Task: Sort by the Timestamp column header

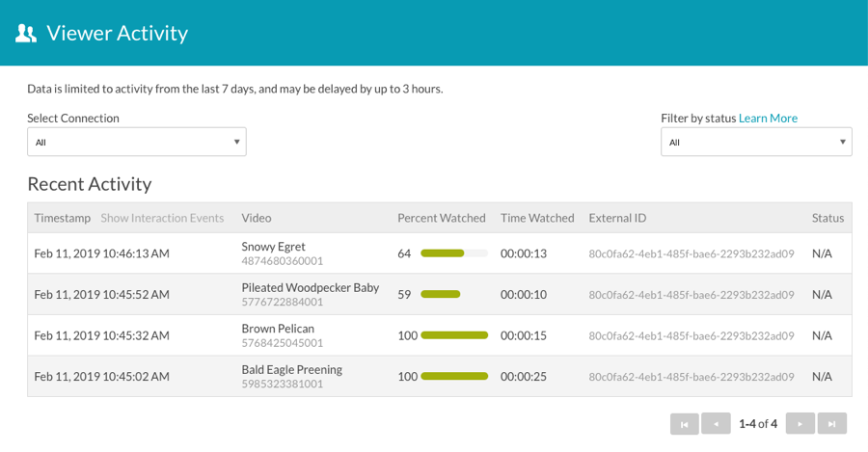Action: coord(62,218)
